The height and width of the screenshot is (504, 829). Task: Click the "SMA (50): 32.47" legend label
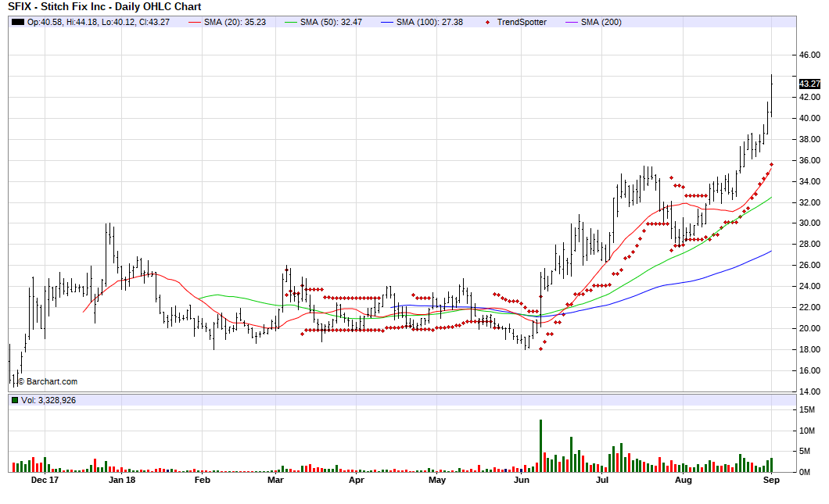pos(331,22)
